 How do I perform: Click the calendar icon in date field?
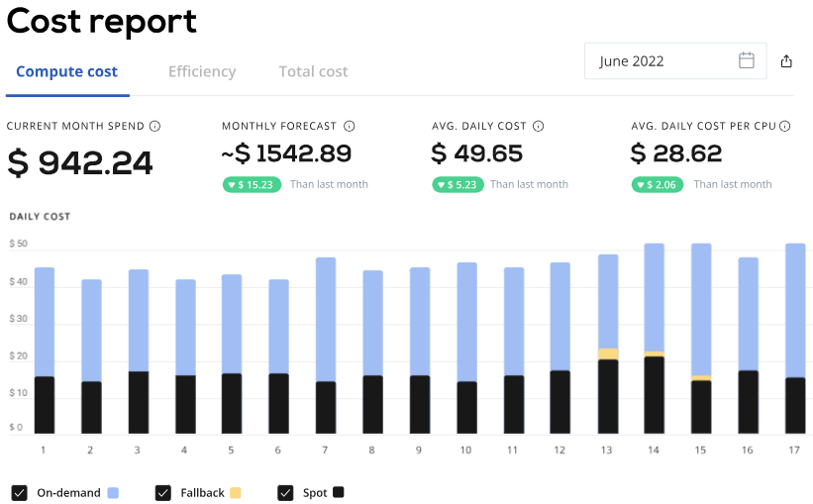pos(747,60)
